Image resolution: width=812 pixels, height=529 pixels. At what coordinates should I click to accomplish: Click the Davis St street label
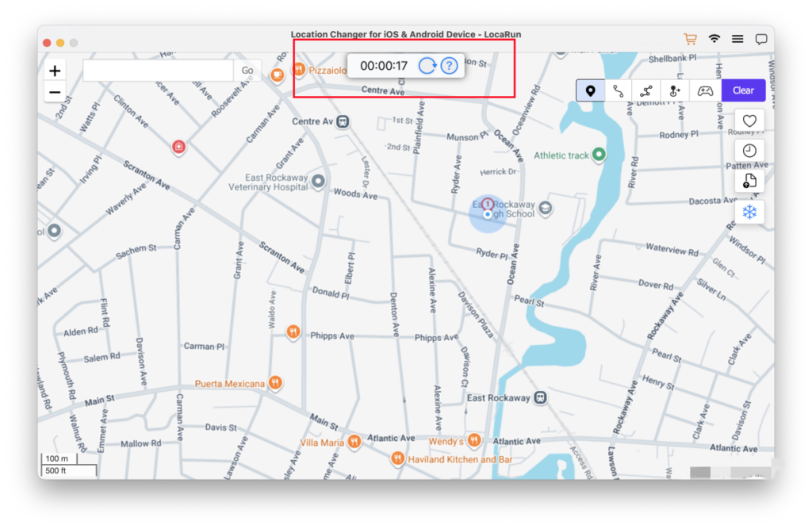click(220, 427)
